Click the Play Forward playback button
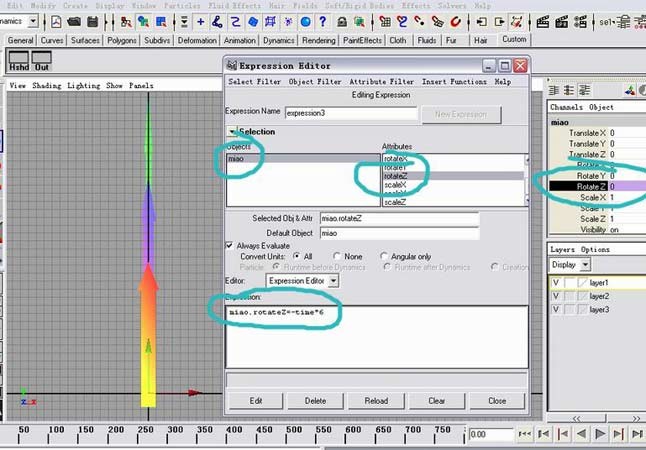This screenshot has width=646, height=450. click(x=600, y=434)
